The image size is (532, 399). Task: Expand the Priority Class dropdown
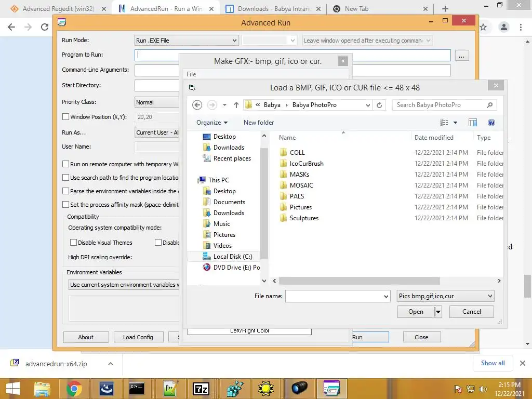(157, 102)
